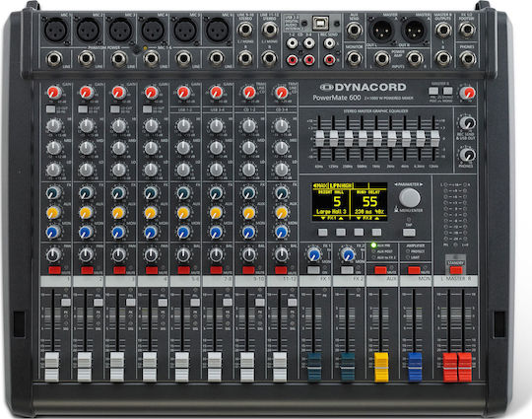
Task: Click channel 11-12 BAL knob
Action: click(x=281, y=255)
